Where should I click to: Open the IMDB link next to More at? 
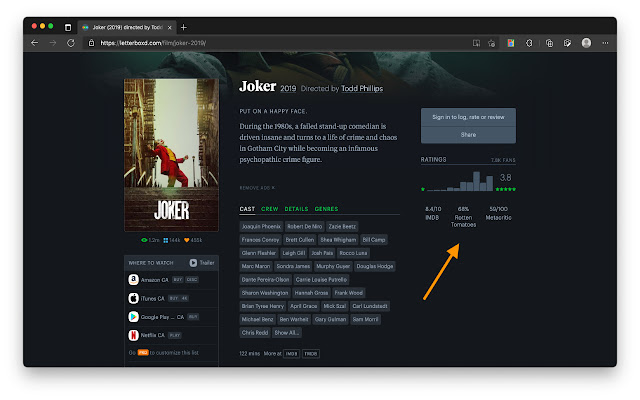click(x=291, y=354)
